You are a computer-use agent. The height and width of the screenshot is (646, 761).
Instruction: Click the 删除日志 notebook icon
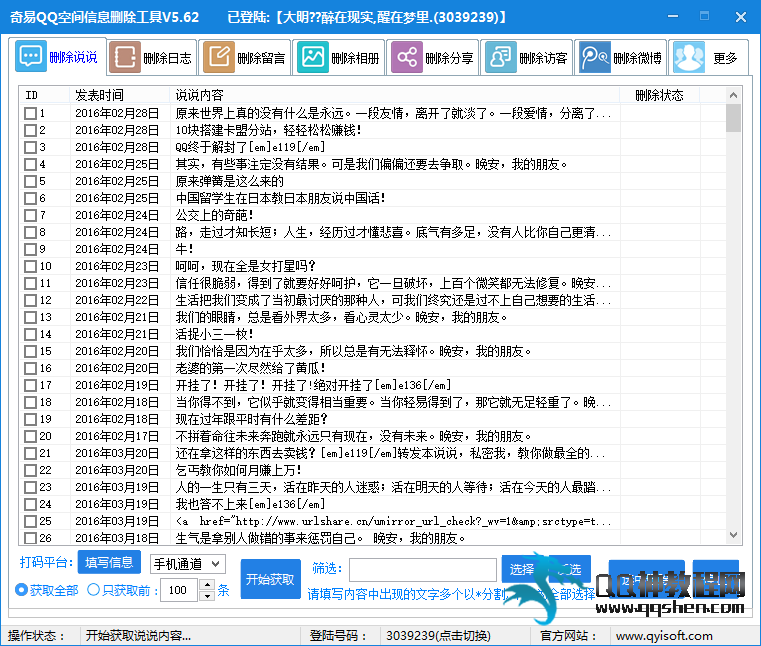tap(125, 58)
